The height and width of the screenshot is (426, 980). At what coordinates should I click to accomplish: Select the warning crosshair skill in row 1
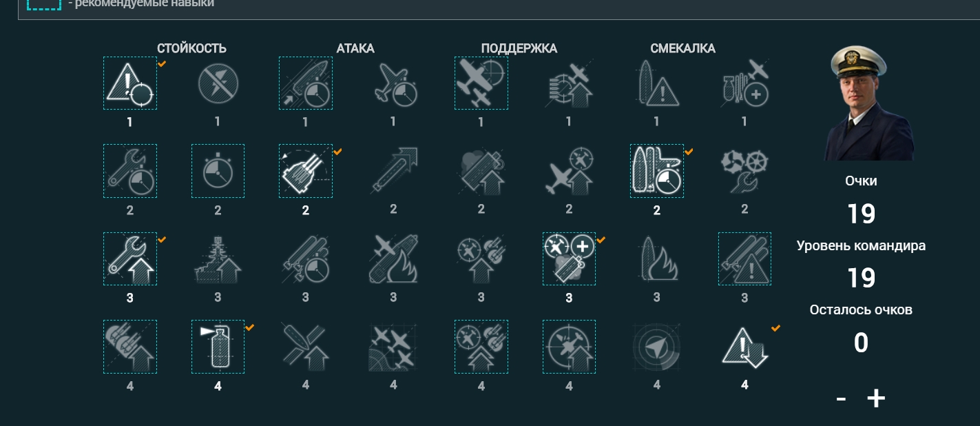coord(130,83)
